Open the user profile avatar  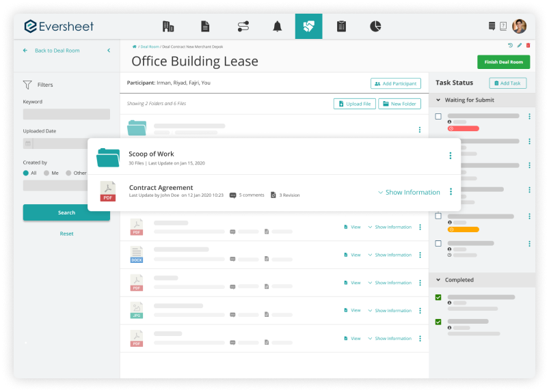click(x=519, y=27)
